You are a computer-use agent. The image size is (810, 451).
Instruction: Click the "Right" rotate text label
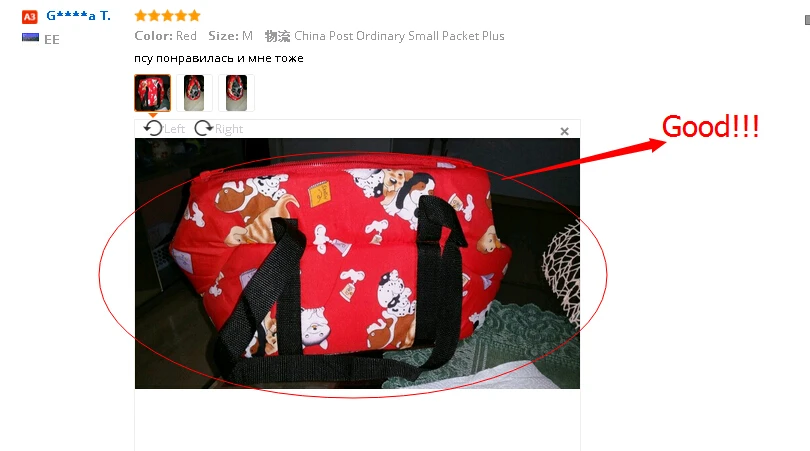229,129
